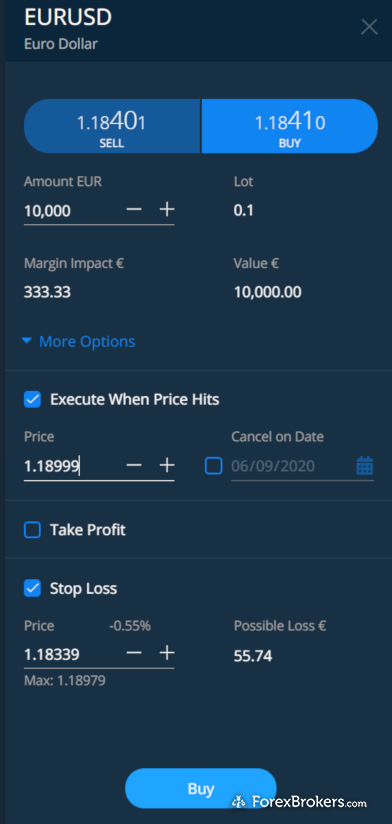Uncheck Execute When Price Hits checkbox
This screenshot has height=824, width=392.
point(33,400)
